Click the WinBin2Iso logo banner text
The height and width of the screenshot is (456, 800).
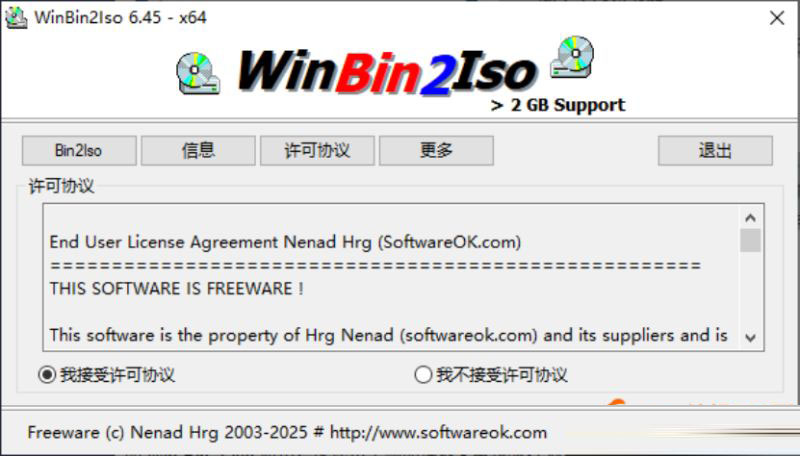[x=387, y=73]
